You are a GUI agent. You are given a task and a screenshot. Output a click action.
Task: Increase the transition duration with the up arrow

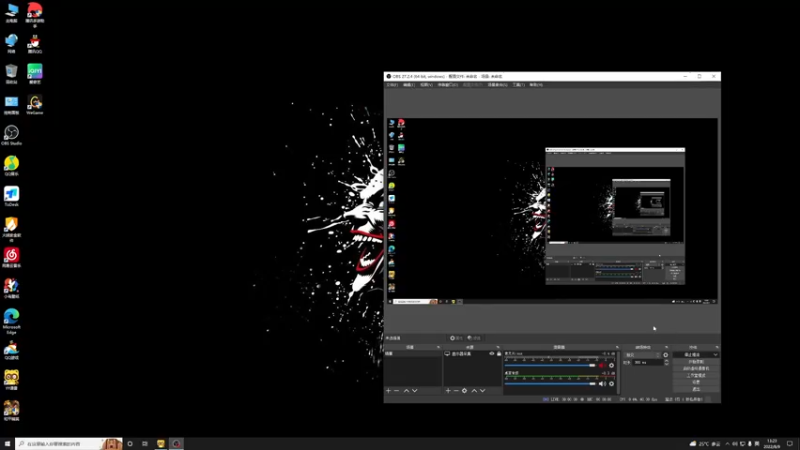(666, 360)
